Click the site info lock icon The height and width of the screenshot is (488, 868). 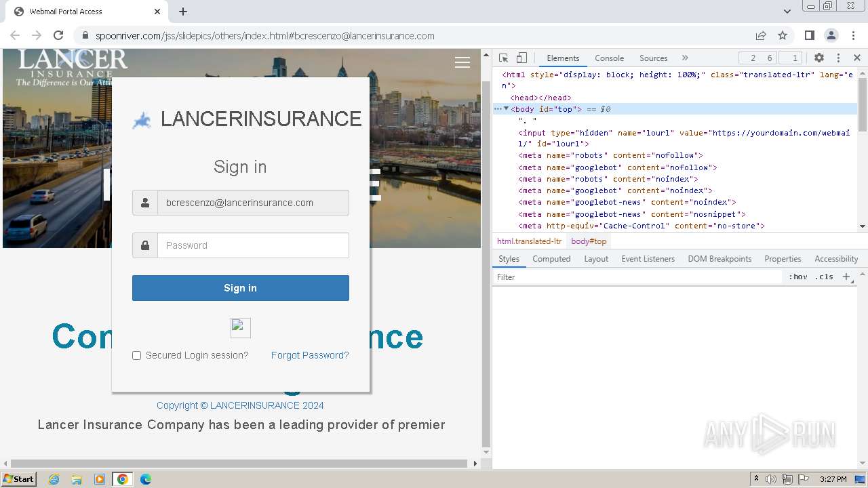[85, 36]
